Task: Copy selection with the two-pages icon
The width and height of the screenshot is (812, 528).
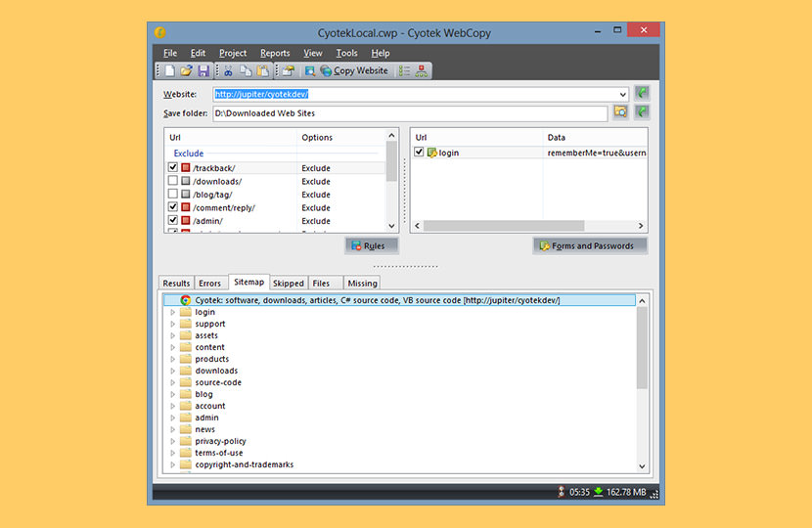Action: click(246, 71)
